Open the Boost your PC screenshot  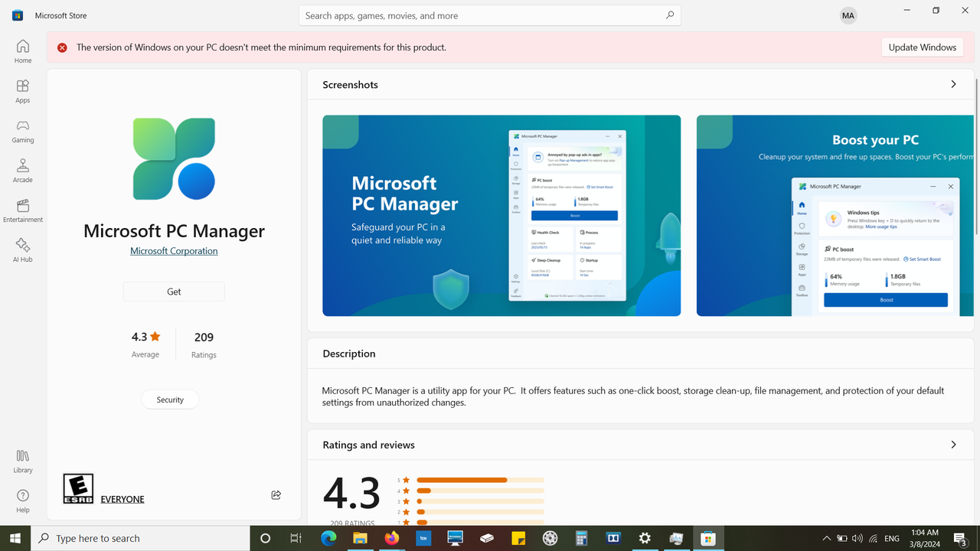835,216
